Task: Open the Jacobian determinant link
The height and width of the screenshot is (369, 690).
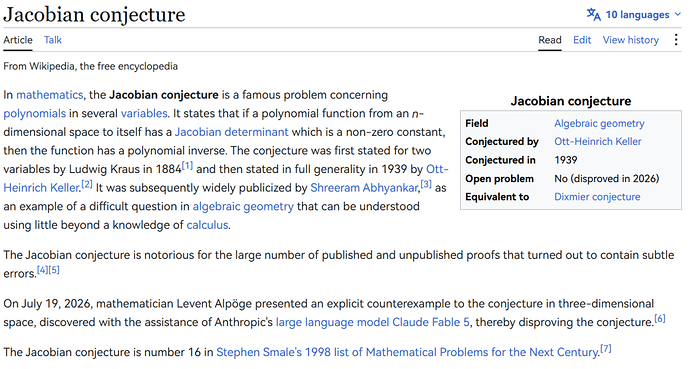Action: tap(231, 132)
